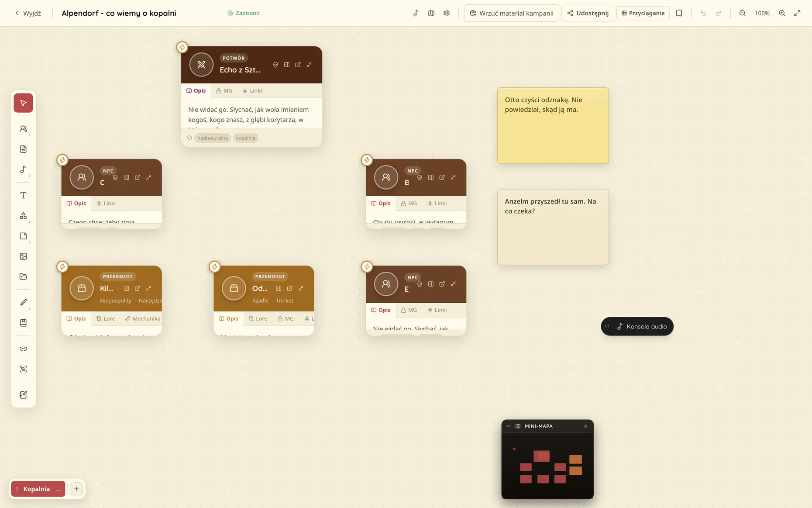Collapse the Echo z Szt... monster card
Screen dimensions: 812x508
309,65
